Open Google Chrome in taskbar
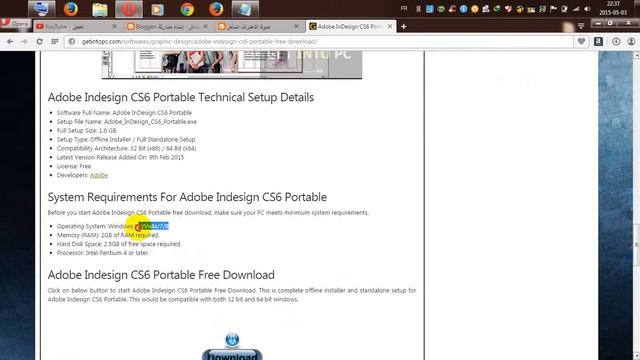The image size is (640, 360). [187, 9]
